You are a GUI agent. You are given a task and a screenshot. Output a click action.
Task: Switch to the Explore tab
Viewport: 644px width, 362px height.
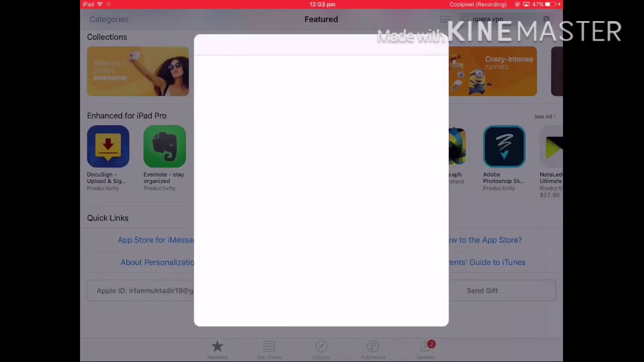click(x=321, y=349)
